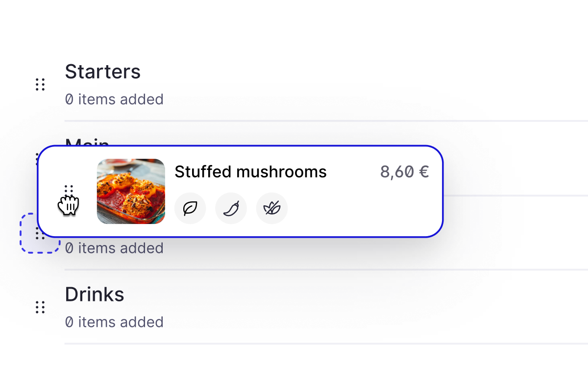Select the Drinks section heading
The height and width of the screenshot is (392, 588).
point(95,294)
